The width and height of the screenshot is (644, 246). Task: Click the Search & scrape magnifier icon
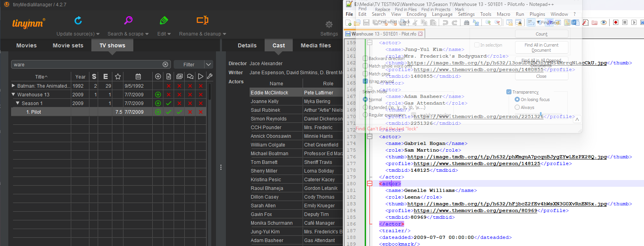coord(128,21)
